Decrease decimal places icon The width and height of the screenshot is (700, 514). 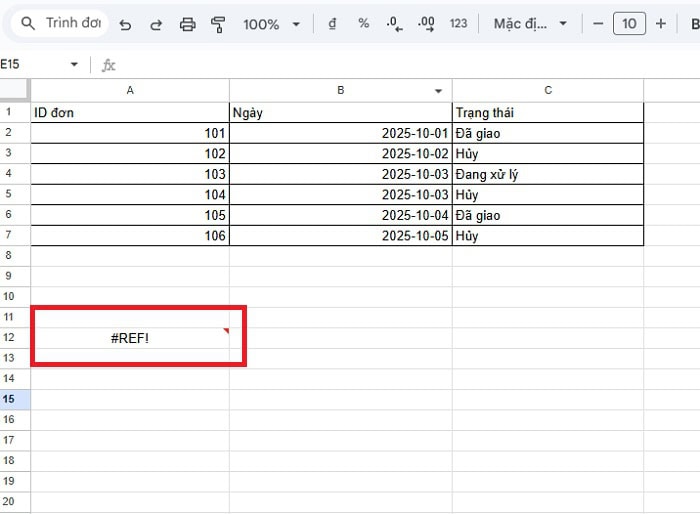[395, 24]
